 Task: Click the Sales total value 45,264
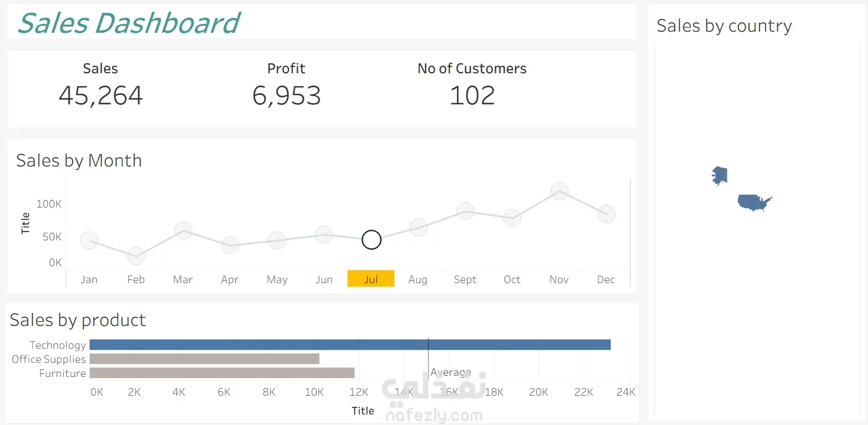coord(101,96)
